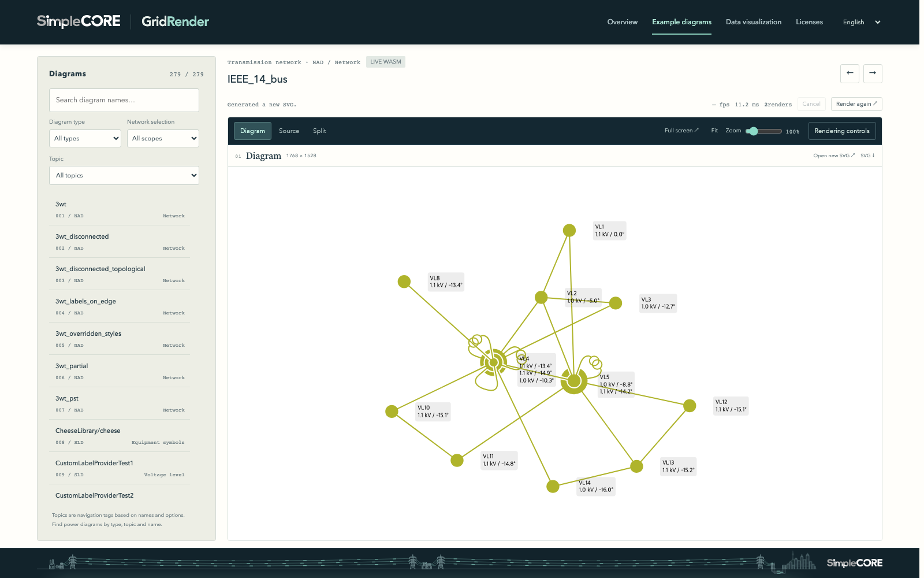Image resolution: width=924 pixels, height=578 pixels.
Task: Switch to the Source tab
Action: coord(289,131)
